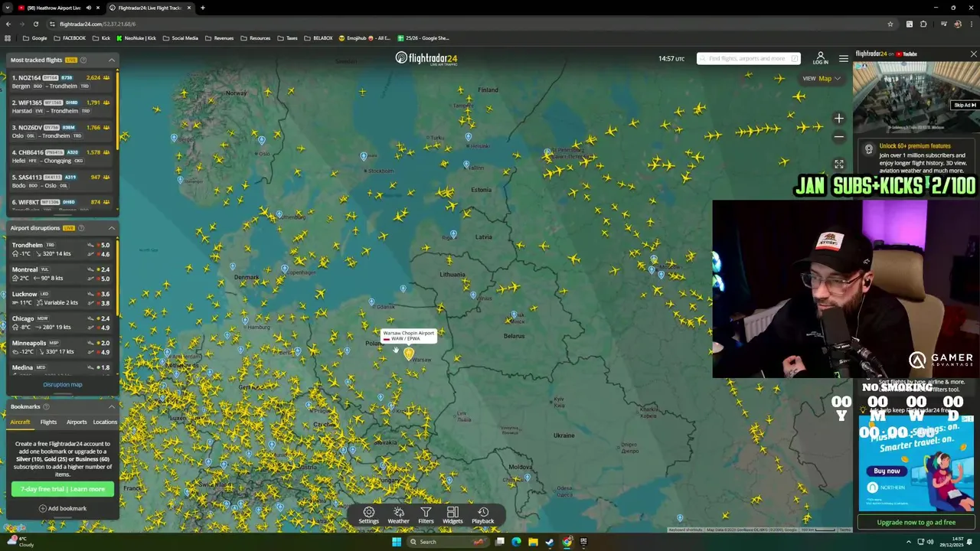Open the Filters tool

coord(426,515)
